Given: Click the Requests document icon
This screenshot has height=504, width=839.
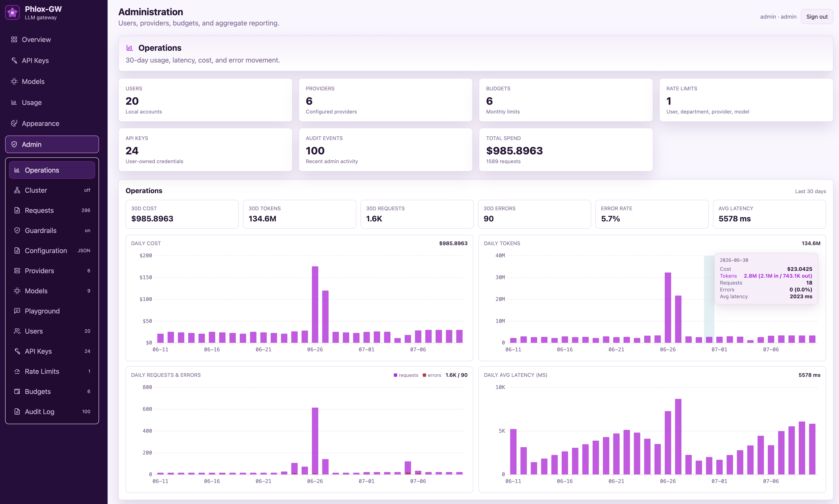Looking at the screenshot, I should tap(17, 210).
